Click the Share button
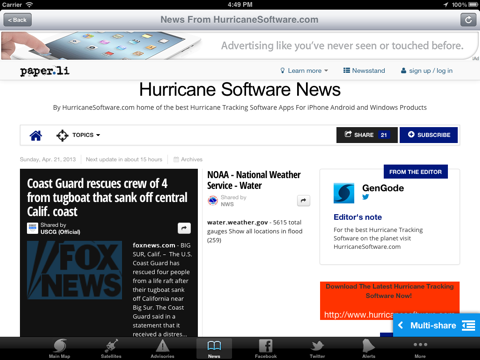The height and width of the screenshot is (360, 480). pos(367,135)
